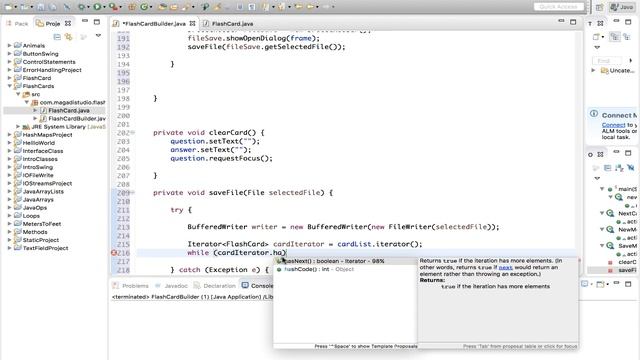Viewport: 640px width, 360px height.
Task: Click the console display selector icon
Action: click(x=585, y=284)
